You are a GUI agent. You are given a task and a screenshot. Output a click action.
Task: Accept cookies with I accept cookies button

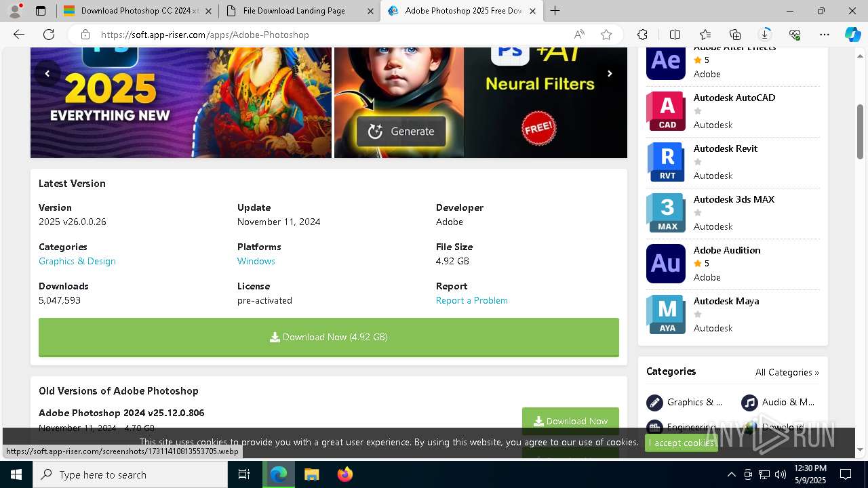click(x=682, y=443)
